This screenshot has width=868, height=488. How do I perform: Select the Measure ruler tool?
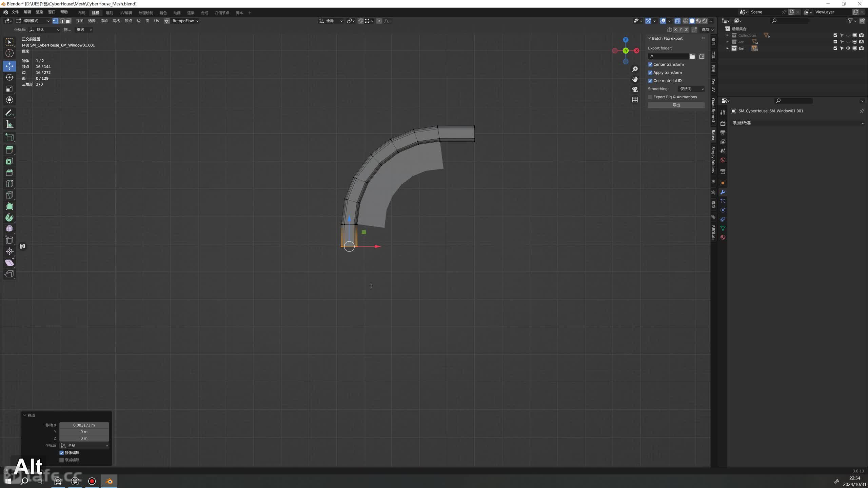click(x=9, y=124)
